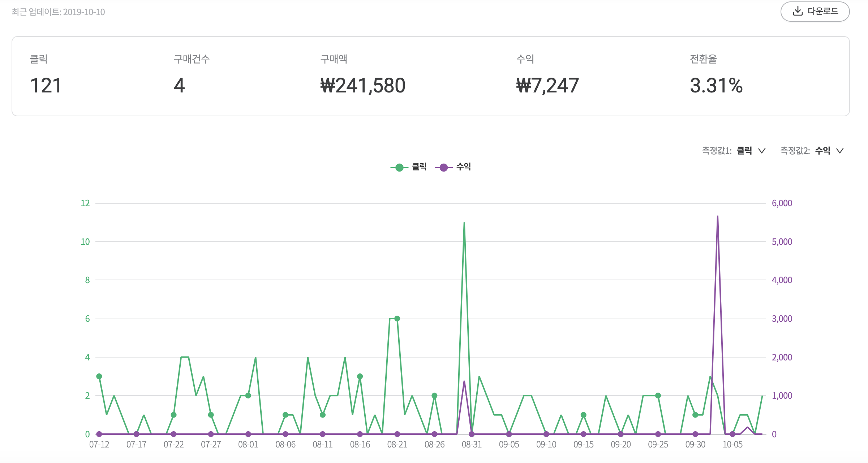Click the green 6 on the left axis
This screenshot has height=463, width=868.
87,319
